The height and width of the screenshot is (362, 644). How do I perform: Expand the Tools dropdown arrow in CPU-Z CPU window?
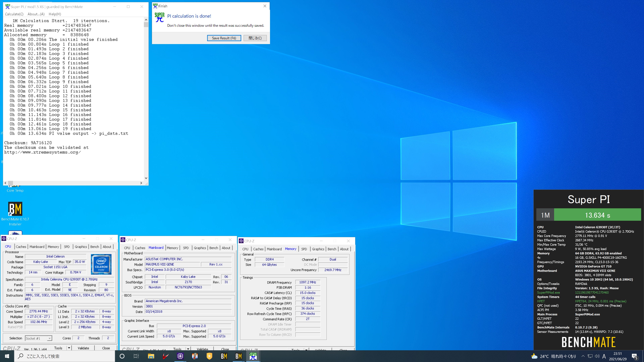pos(69,348)
